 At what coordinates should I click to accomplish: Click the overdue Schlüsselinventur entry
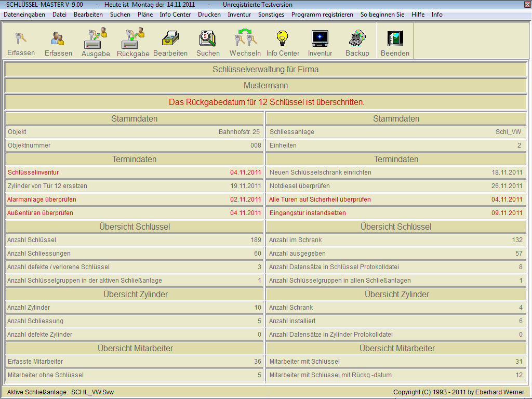pos(33,172)
